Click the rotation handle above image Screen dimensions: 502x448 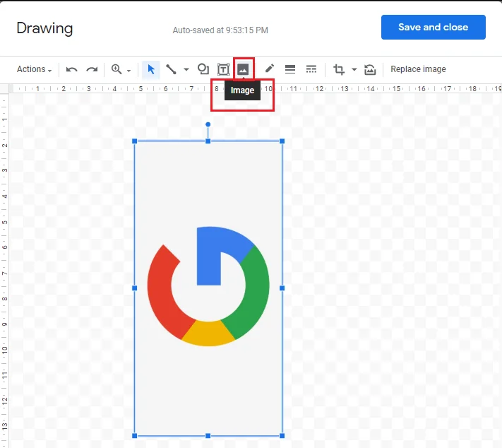click(208, 124)
